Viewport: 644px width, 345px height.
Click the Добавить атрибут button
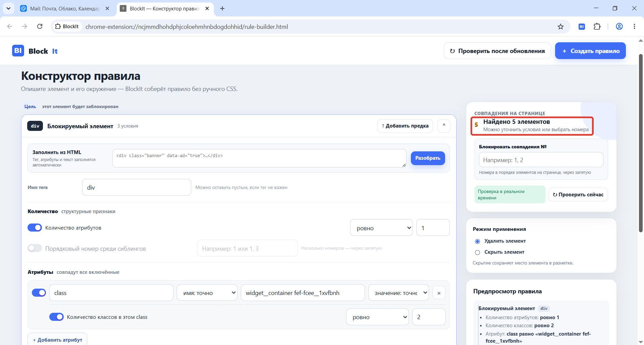click(x=57, y=340)
